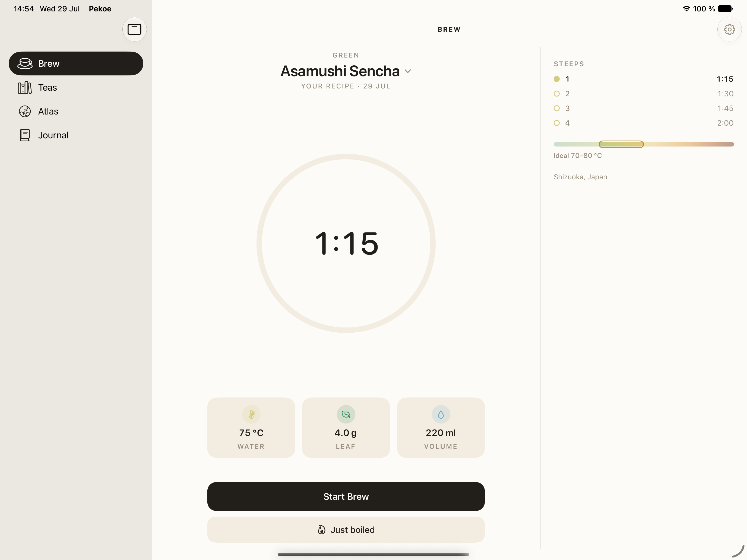Image resolution: width=747 pixels, height=560 pixels.
Task: Select steep 2 radio dot
Action: (x=556, y=94)
